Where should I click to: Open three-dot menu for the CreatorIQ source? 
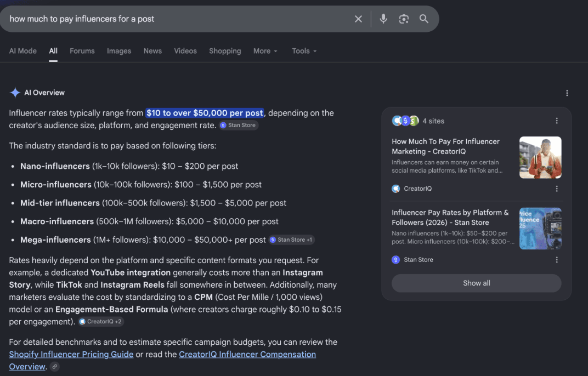pyautogui.click(x=557, y=189)
